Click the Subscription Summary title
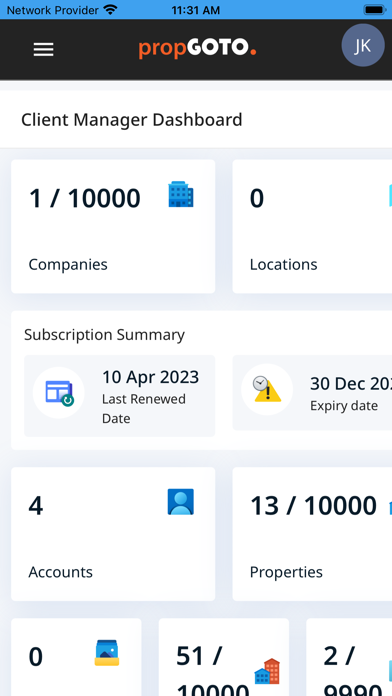392x696 pixels. pyautogui.click(x=104, y=335)
